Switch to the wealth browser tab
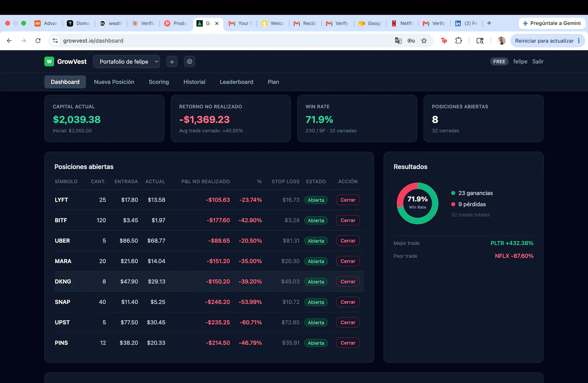588x383 pixels. [x=111, y=23]
